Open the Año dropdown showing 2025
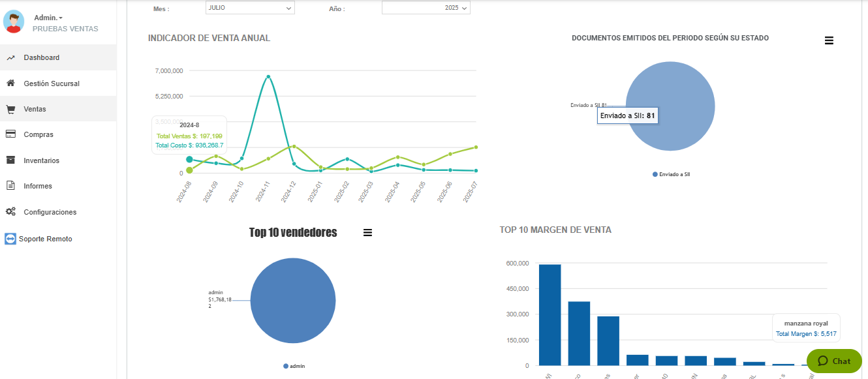Image resolution: width=868 pixels, height=379 pixels. [x=426, y=8]
